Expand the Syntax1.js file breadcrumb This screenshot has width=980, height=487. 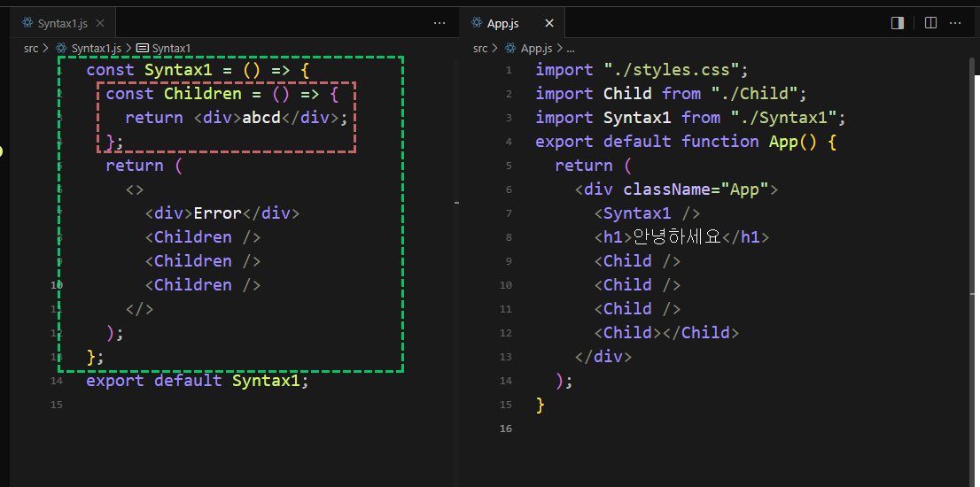tap(96, 48)
